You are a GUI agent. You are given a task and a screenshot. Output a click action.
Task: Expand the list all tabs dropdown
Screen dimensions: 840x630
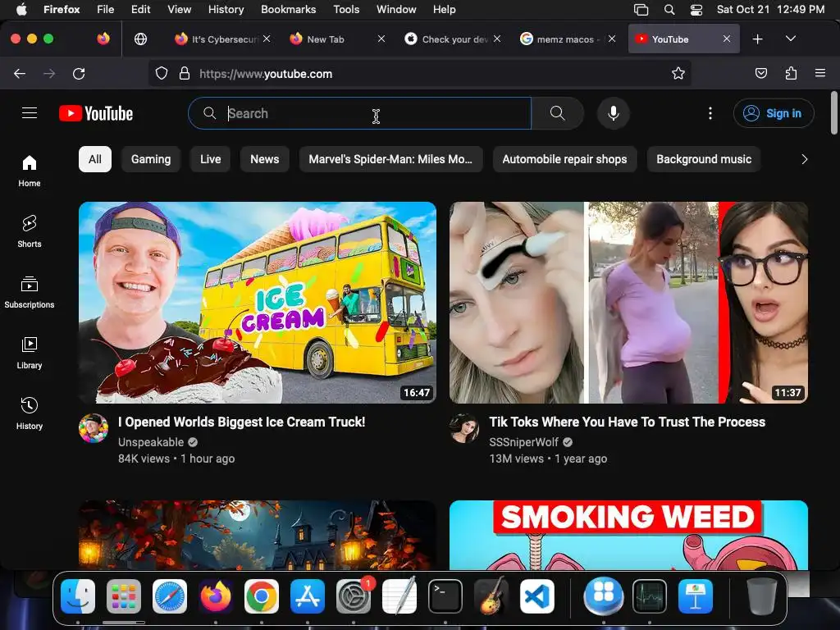[790, 39]
